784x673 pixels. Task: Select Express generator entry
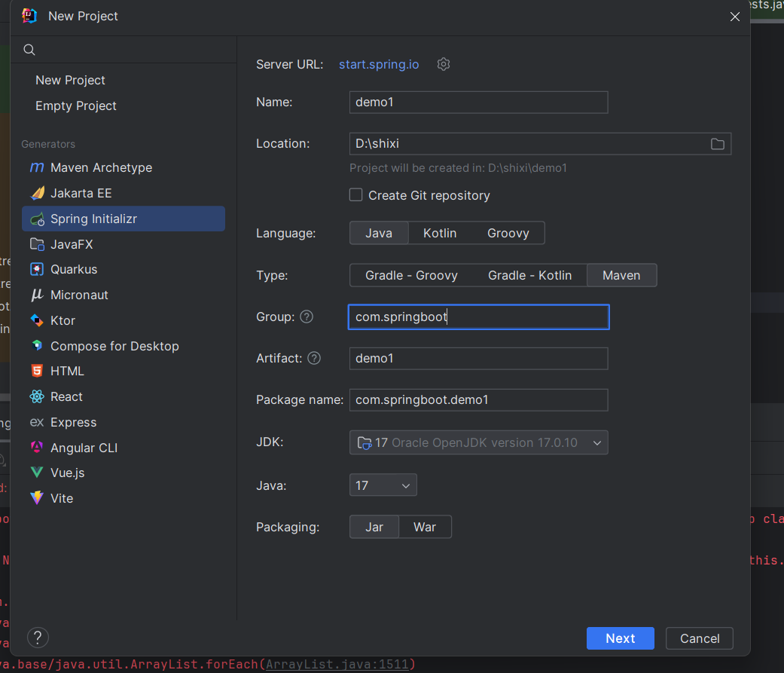[x=124, y=422]
